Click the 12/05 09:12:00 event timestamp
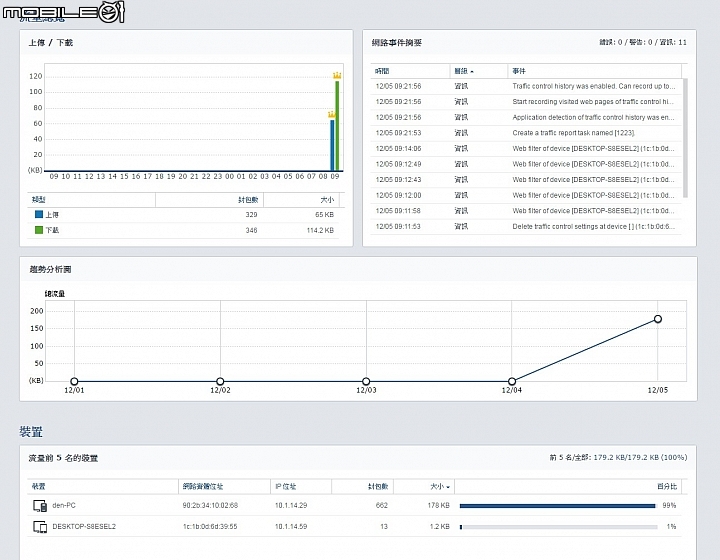 (399, 196)
